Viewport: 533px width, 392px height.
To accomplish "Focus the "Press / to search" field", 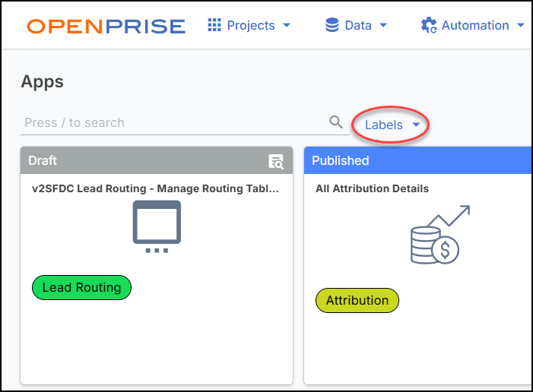I will pos(173,122).
